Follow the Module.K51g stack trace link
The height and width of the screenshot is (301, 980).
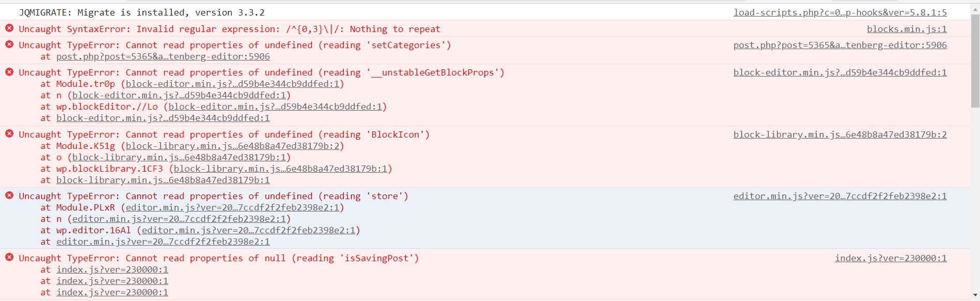(233, 146)
